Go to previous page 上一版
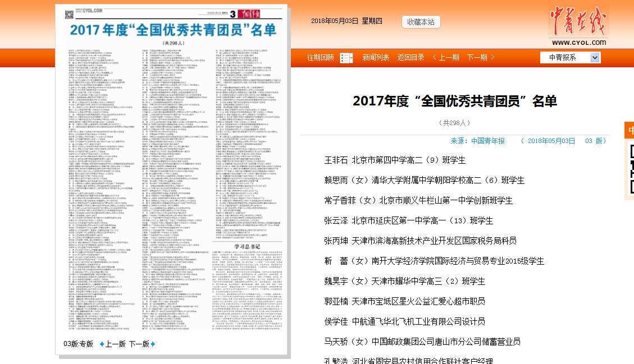The height and width of the screenshot is (364, 634). [x=115, y=344]
